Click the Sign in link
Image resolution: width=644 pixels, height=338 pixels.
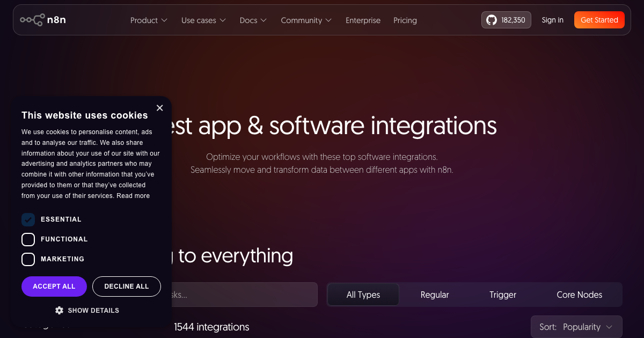[x=553, y=20]
